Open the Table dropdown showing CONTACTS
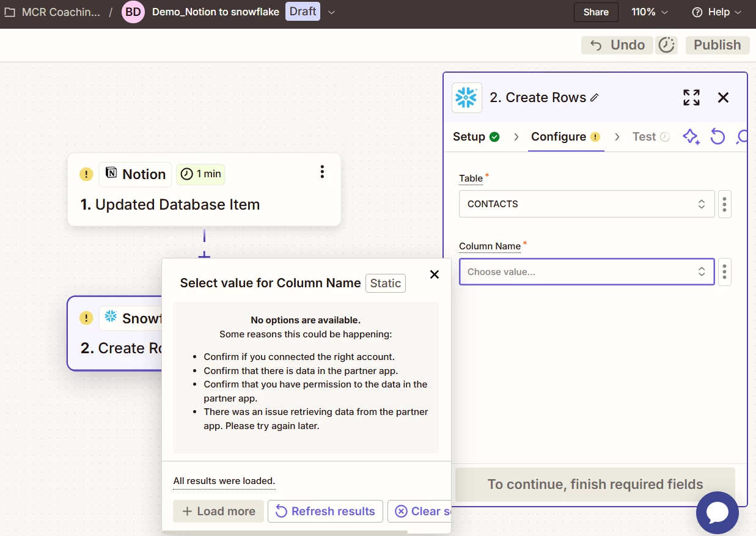The height and width of the screenshot is (536, 756). [x=587, y=204]
